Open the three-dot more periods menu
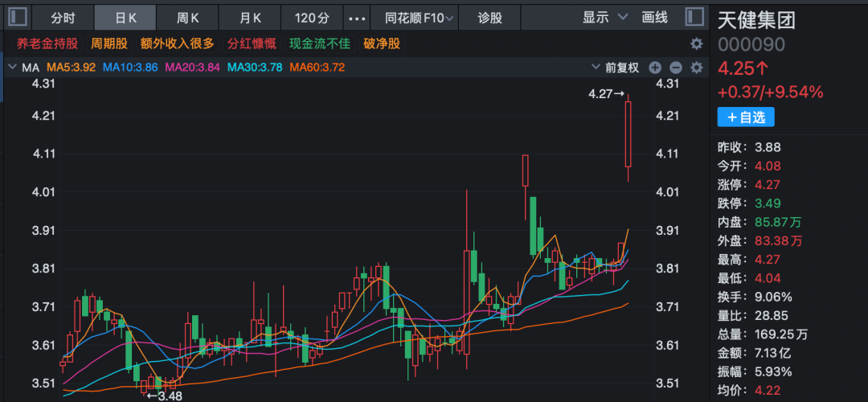868x402 pixels. (357, 17)
